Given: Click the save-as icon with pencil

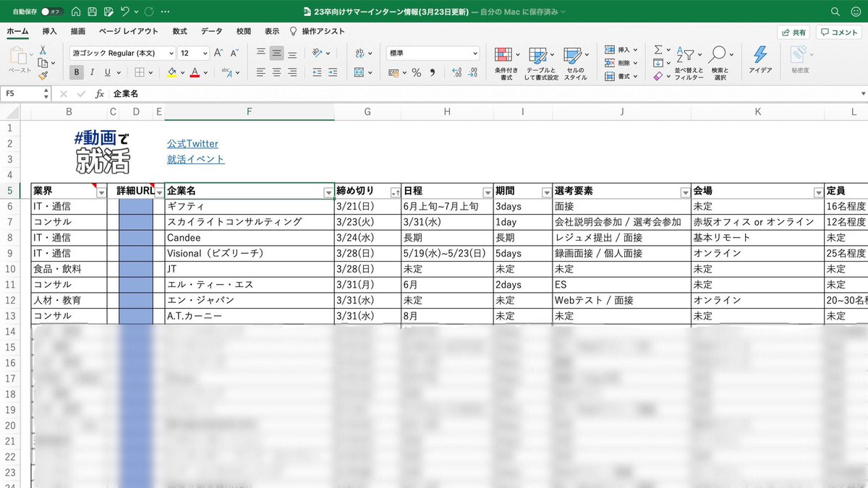Looking at the screenshot, I should point(109,12).
